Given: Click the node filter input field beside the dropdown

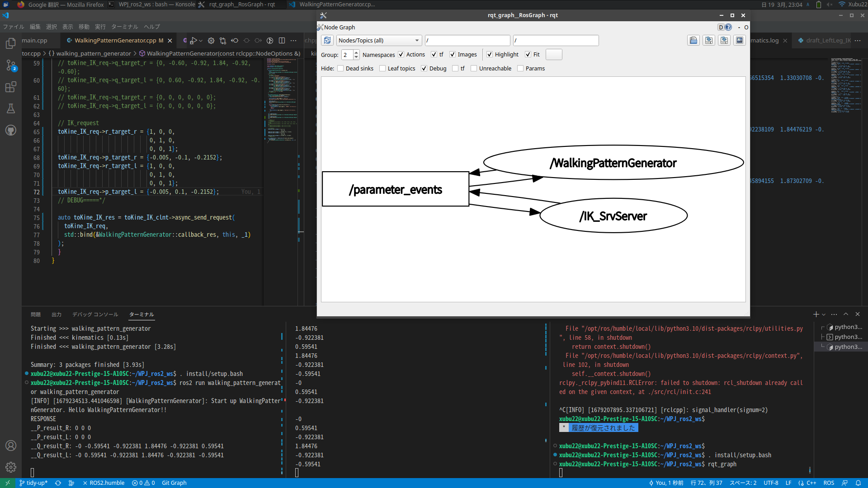Looking at the screenshot, I should 467,40.
